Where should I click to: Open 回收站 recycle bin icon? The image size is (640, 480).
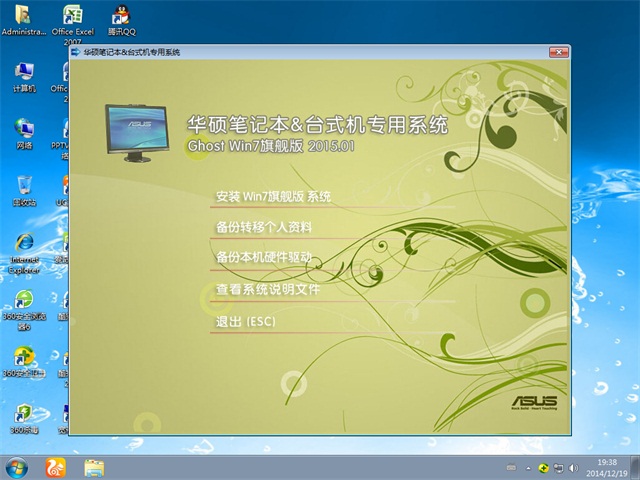tap(24, 186)
